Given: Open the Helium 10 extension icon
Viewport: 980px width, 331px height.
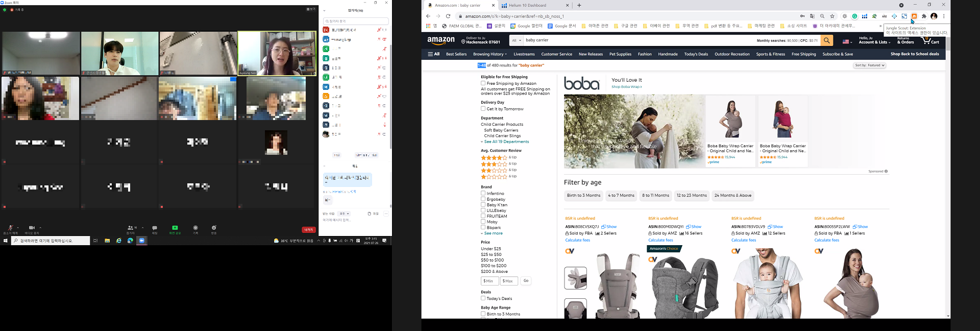Looking at the screenshot, I should coord(865,16).
